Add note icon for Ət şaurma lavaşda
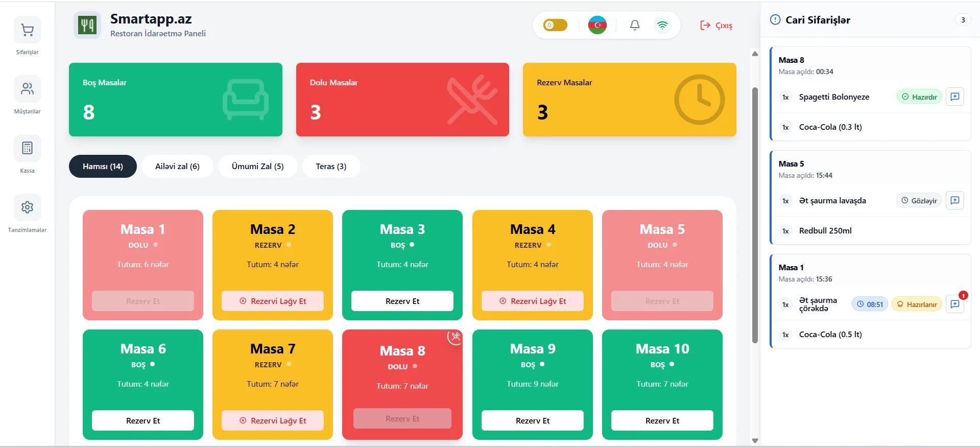The height and width of the screenshot is (447, 980). pyautogui.click(x=955, y=200)
